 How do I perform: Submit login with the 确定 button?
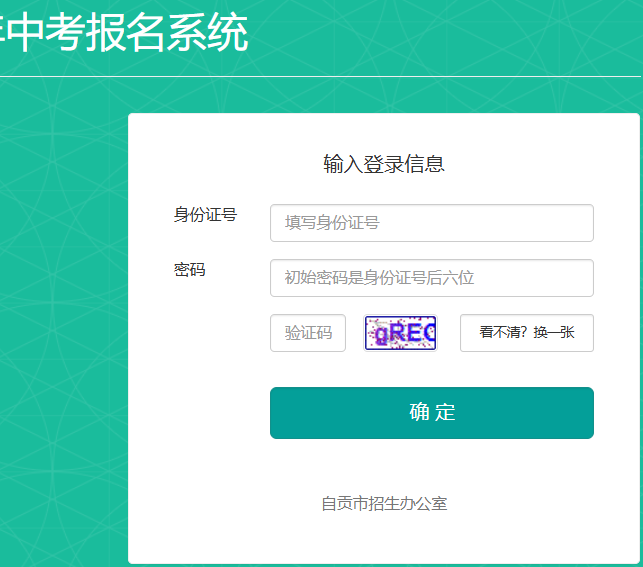tap(431, 413)
